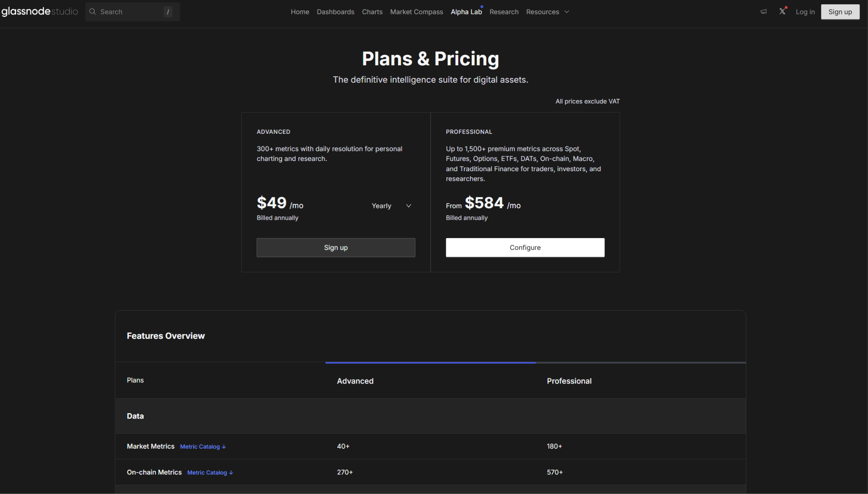This screenshot has width=868, height=494.
Task: Click 'All prices exclude VAT' note
Action: tap(587, 101)
